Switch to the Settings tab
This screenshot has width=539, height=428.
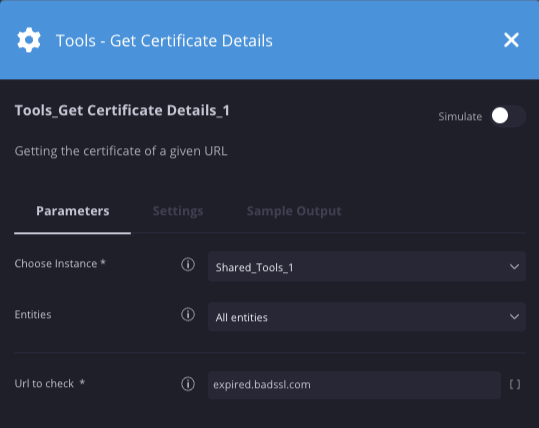(x=178, y=211)
